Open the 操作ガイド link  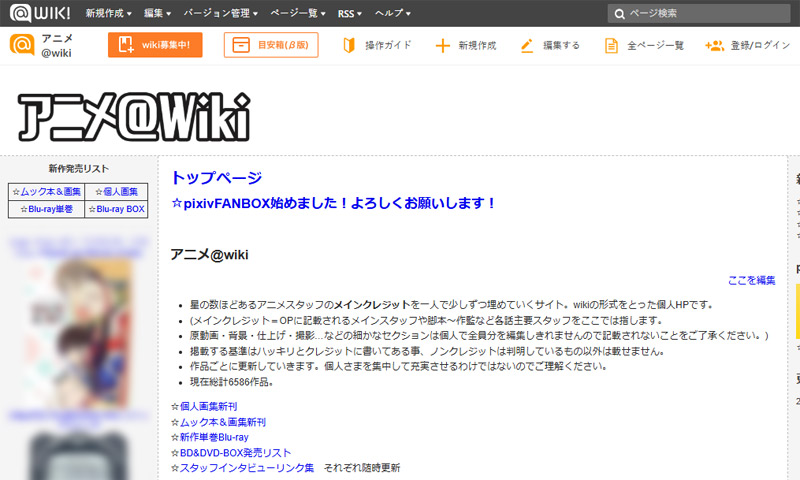point(388,45)
